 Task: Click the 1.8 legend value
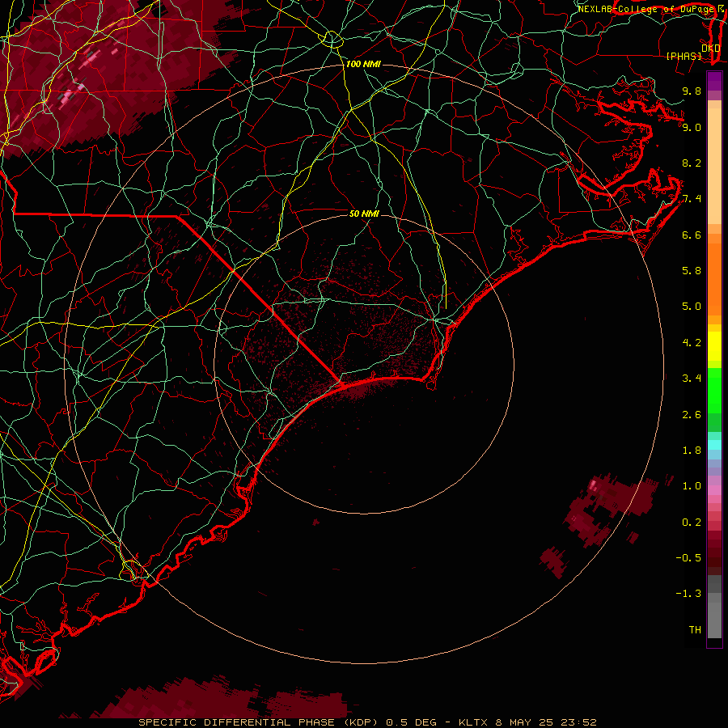point(692,451)
